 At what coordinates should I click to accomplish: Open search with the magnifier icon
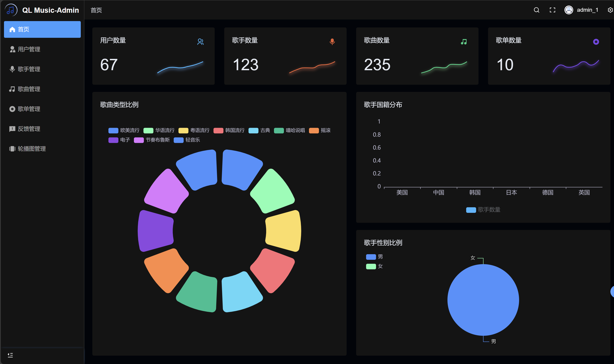[536, 10]
